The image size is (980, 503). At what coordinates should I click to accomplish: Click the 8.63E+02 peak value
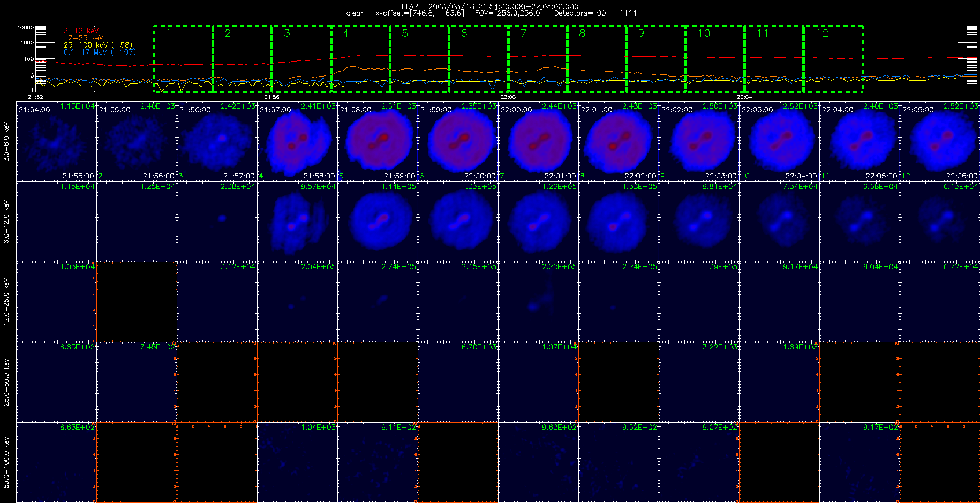(x=78, y=428)
